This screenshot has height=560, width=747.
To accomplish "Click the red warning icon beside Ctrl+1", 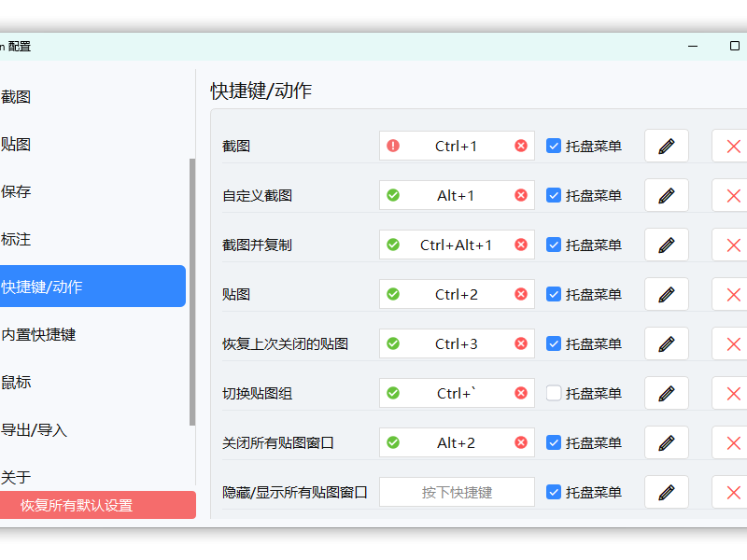I will coord(393,146).
